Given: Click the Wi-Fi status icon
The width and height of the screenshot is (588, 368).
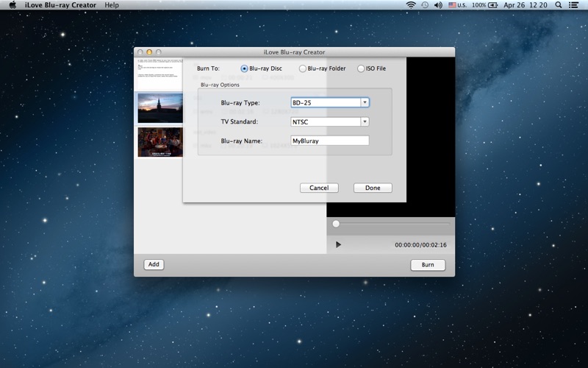Looking at the screenshot, I should [x=411, y=5].
